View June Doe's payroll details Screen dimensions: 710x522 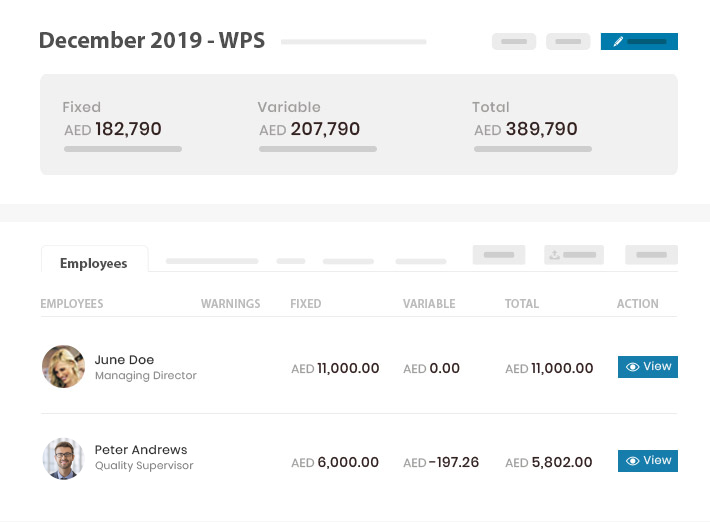coord(648,367)
